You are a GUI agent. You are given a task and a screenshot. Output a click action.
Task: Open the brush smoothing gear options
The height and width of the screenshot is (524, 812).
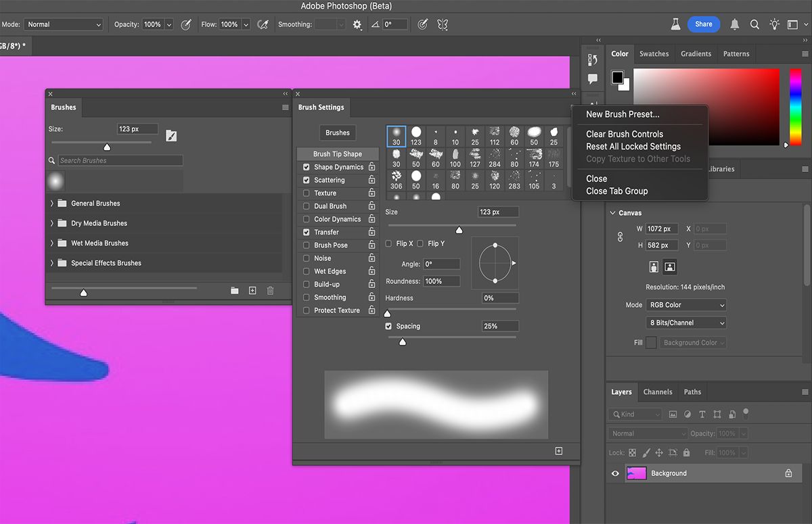(357, 24)
